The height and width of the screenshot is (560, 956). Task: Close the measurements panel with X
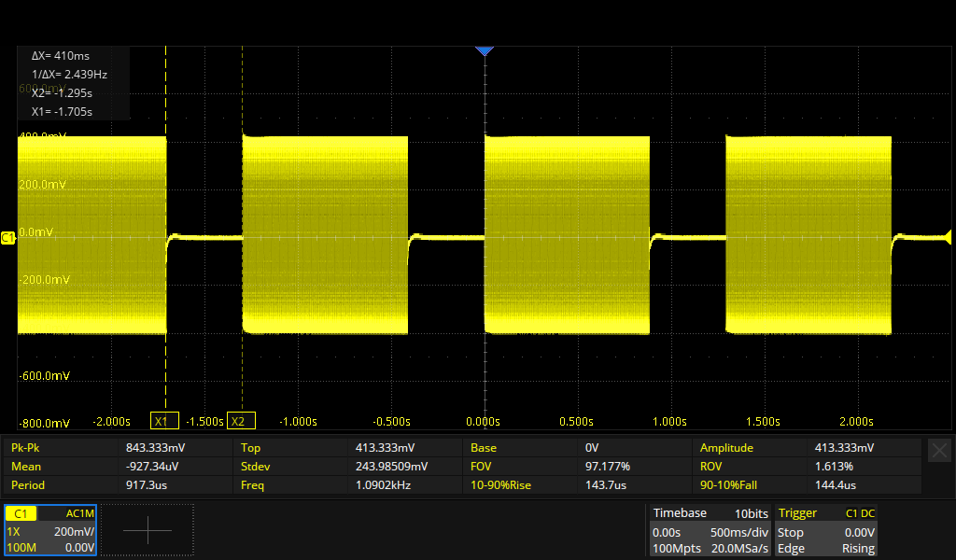click(x=939, y=450)
